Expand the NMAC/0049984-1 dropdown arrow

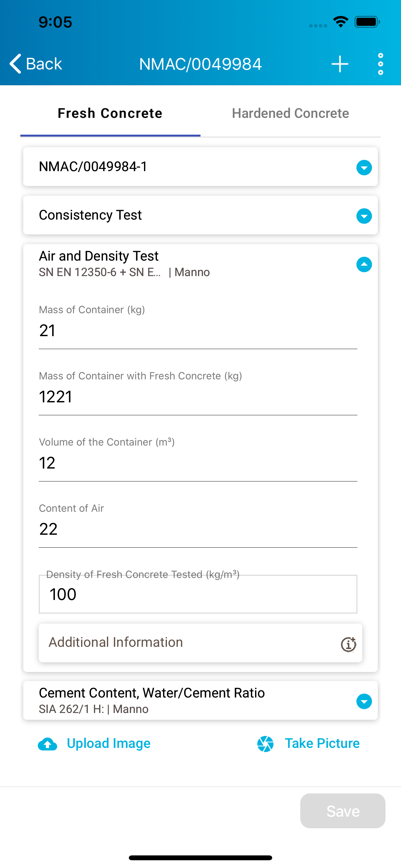(x=364, y=168)
